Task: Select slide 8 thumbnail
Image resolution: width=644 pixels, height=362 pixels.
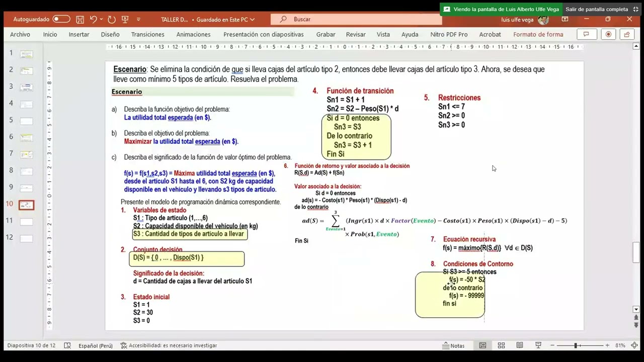Action: [26, 171]
